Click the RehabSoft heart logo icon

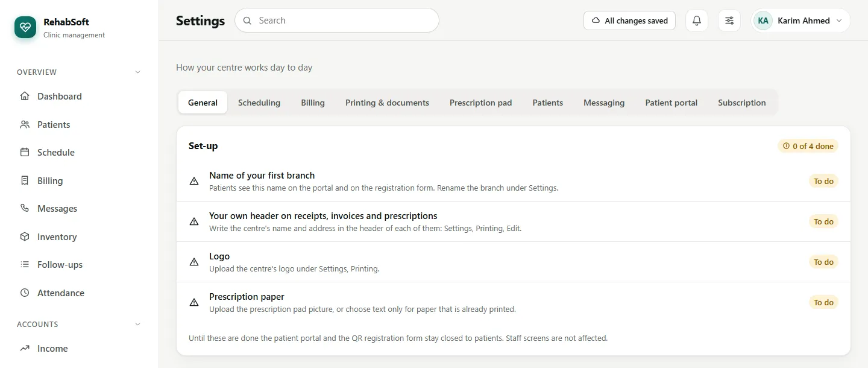25,27
